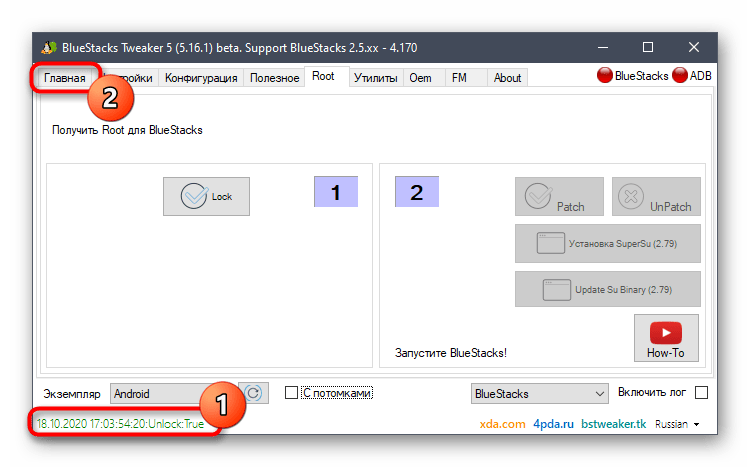Enable the Включить лог checkbox

point(701,392)
